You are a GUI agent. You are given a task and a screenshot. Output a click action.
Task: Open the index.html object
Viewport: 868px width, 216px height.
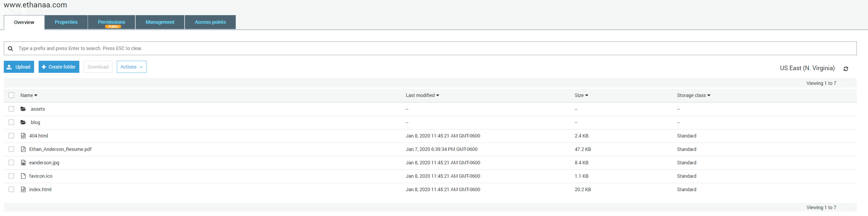click(x=40, y=190)
